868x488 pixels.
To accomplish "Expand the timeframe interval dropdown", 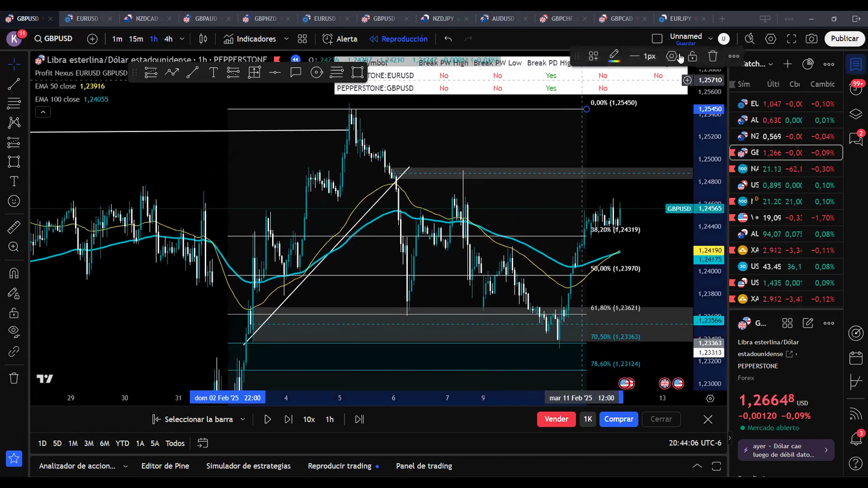I will pos(182,39).
